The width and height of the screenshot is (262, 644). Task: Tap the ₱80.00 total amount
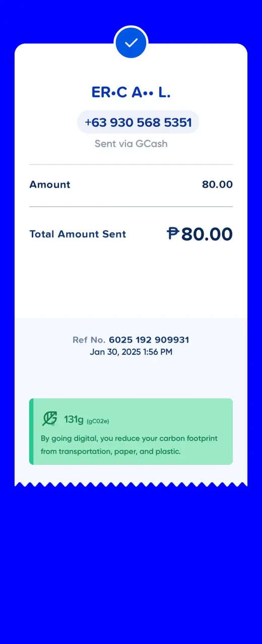200,234
